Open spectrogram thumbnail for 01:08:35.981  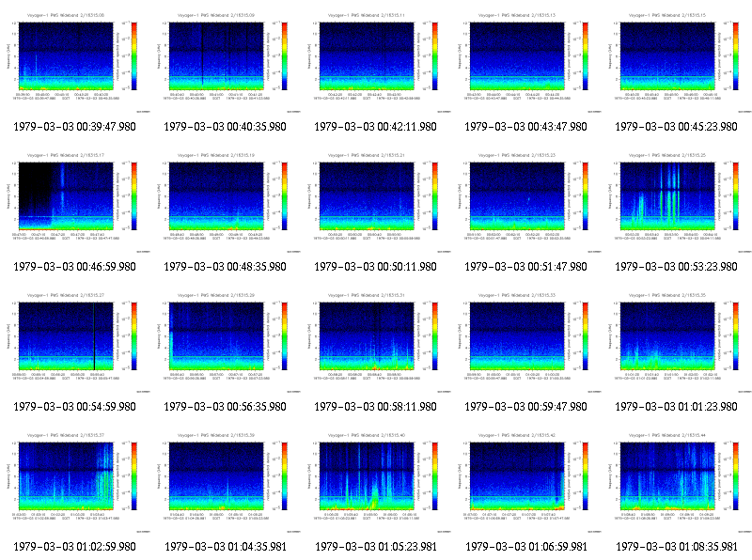pos(677,480)
